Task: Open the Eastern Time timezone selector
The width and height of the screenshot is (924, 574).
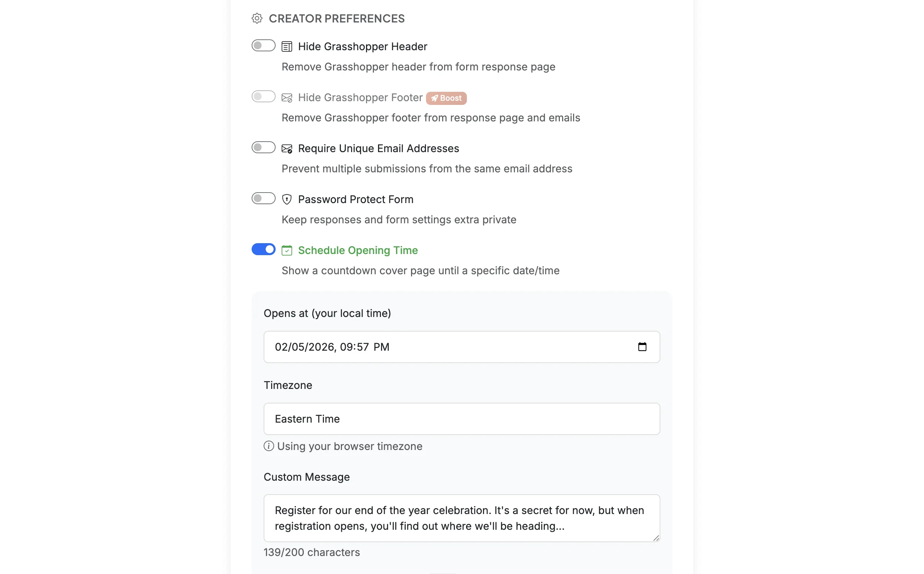Action: tap(462, 419)
